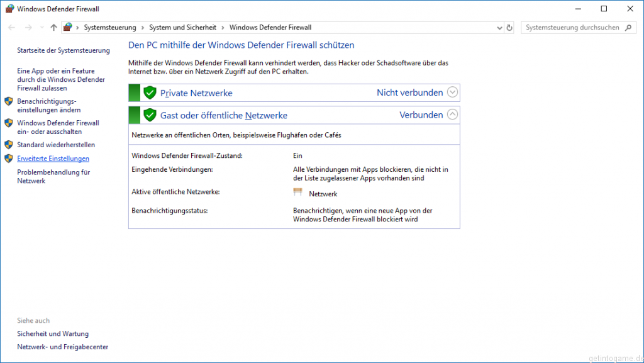Select Windows Defender Firewall breadcrumb
The height and width of the screenshot is (363, 644).
270,28
